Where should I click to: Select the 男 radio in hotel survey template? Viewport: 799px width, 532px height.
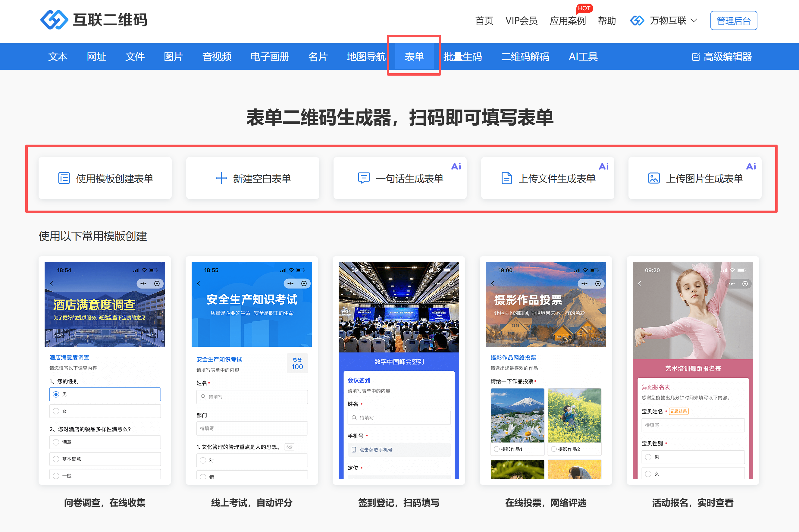[56, 394]
